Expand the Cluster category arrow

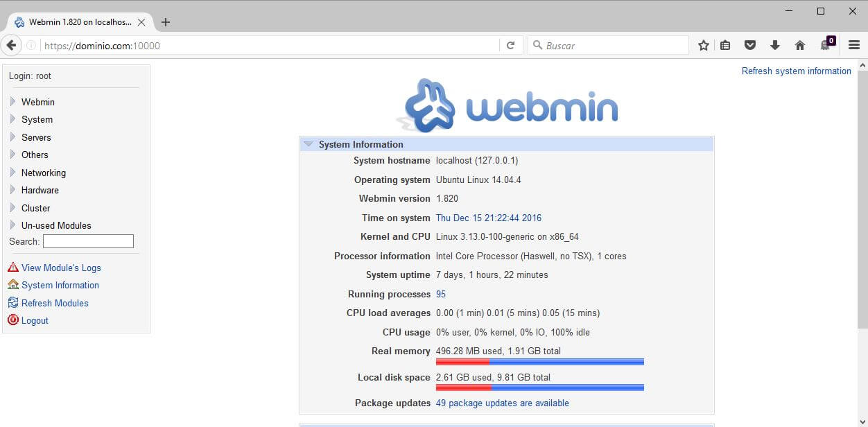[x=12, y=207]
